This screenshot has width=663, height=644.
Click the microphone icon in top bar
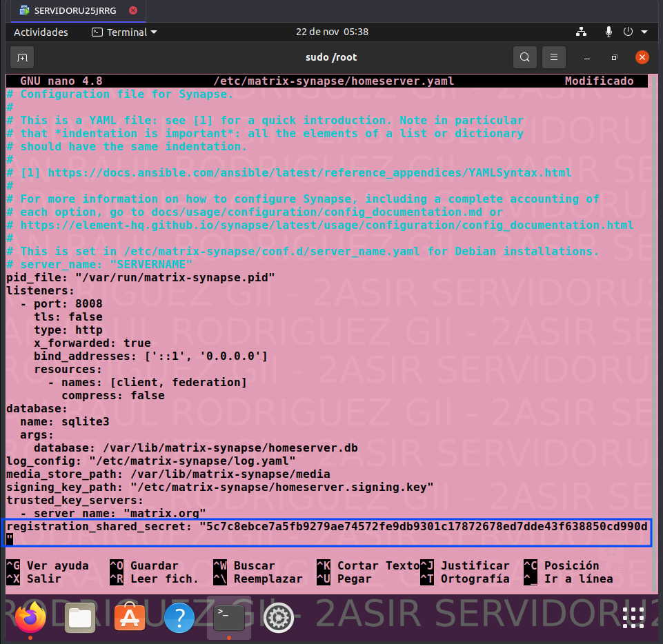[608, 32]
